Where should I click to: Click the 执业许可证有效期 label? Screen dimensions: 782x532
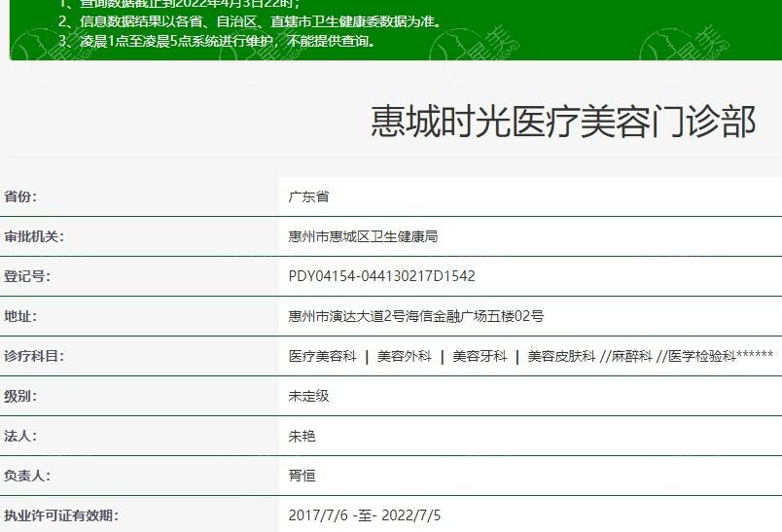(x=61, y=515)
